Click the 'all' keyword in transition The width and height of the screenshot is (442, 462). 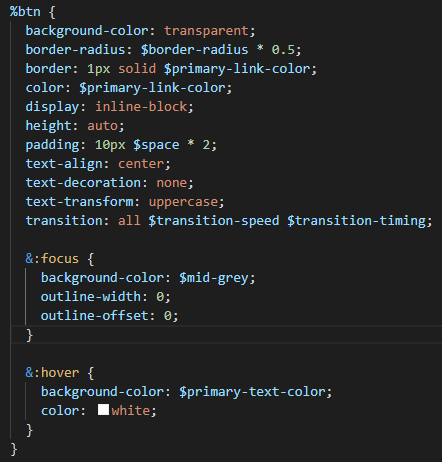(129, 221)
